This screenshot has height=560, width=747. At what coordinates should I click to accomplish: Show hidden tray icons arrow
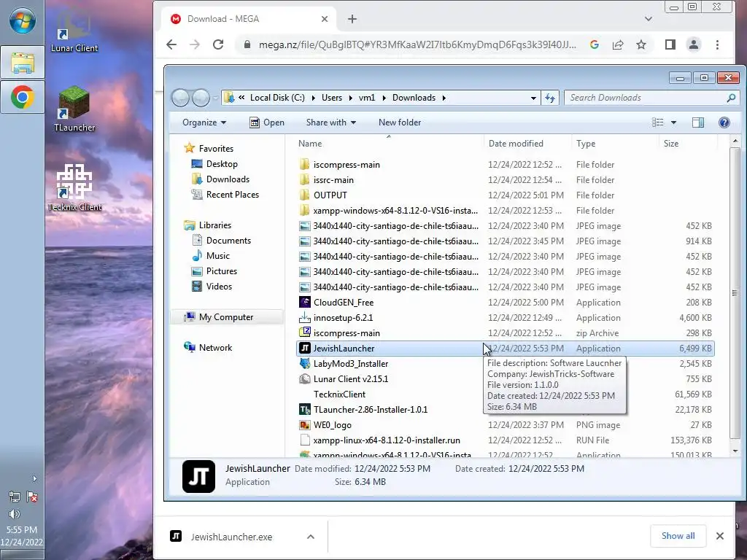pos(34,478)
